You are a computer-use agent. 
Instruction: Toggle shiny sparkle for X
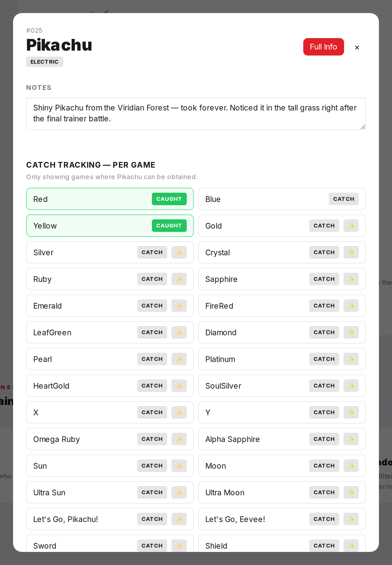click(179, 412)
